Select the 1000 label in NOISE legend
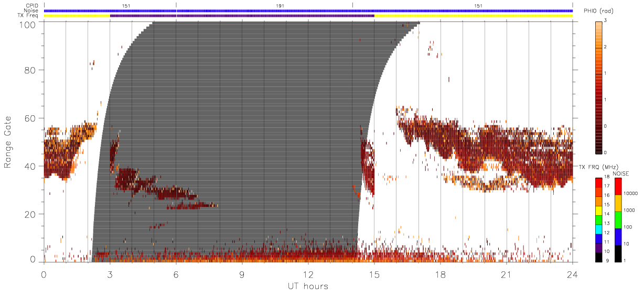The width and height of the screenshot is (644, 297). tap(629, 210)
